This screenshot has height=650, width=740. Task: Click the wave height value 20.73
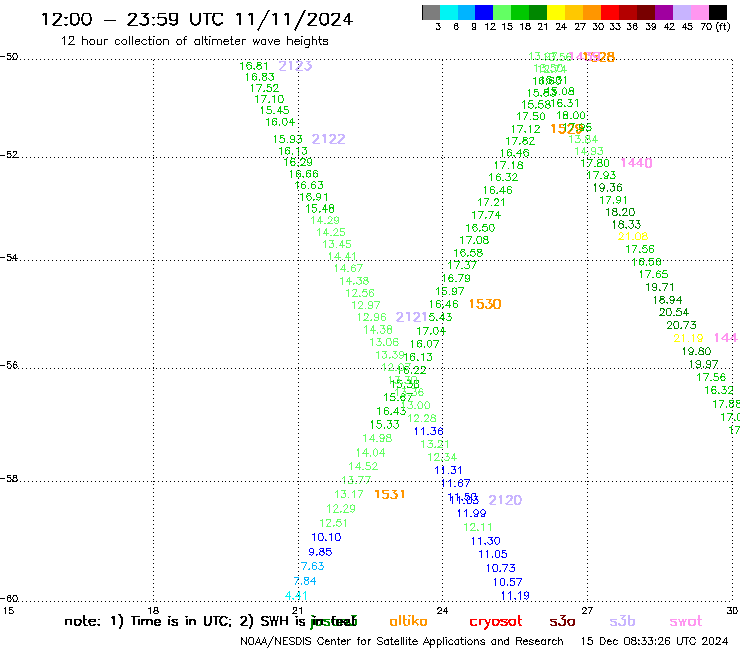[x=681, y=325]
